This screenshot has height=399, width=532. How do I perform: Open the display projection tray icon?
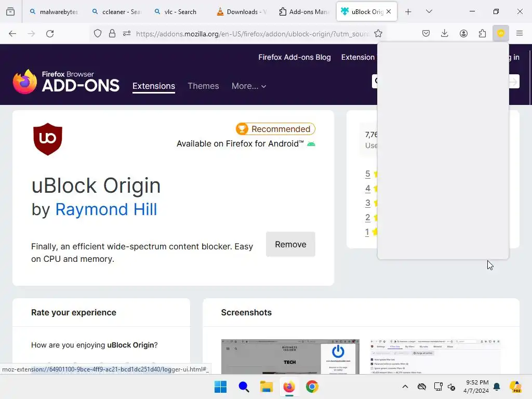click(x=438, y=387)
